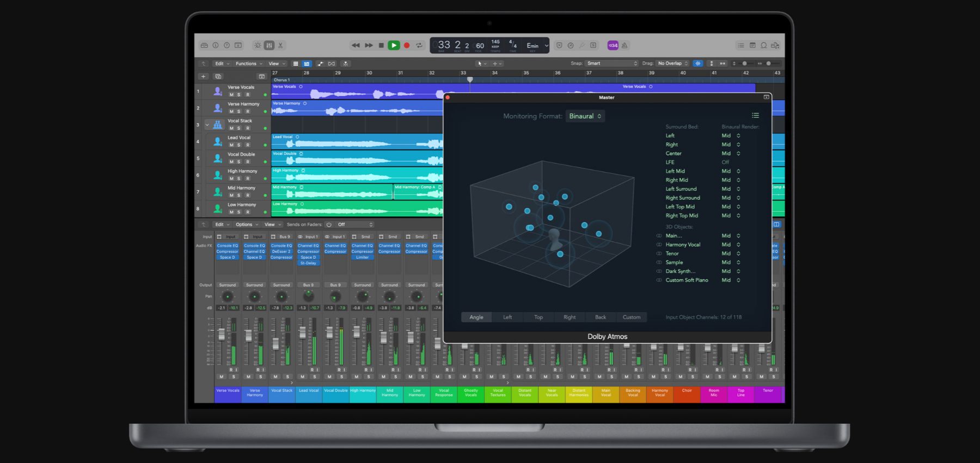Viewport: 980px width, 463px height.
Task: Click the Lead Vocal surround pan knob
Action: [308, 296]
